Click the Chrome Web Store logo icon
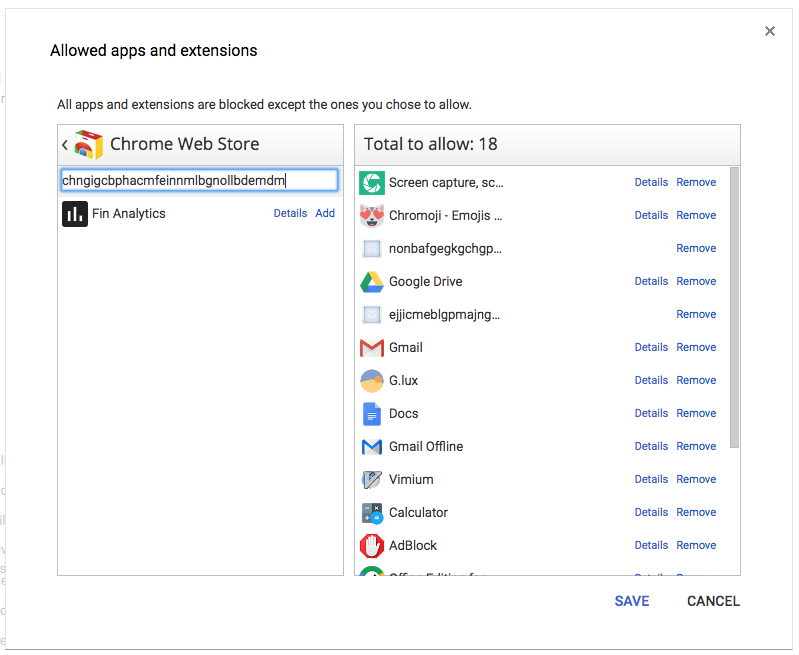The width and height of the screenshot is (799, 655). click(89, 145)
